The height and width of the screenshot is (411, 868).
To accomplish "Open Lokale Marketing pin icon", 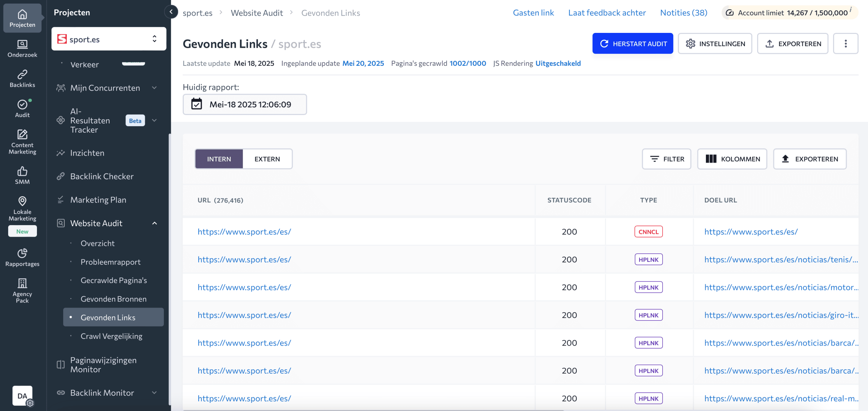I will pos(22,201).
